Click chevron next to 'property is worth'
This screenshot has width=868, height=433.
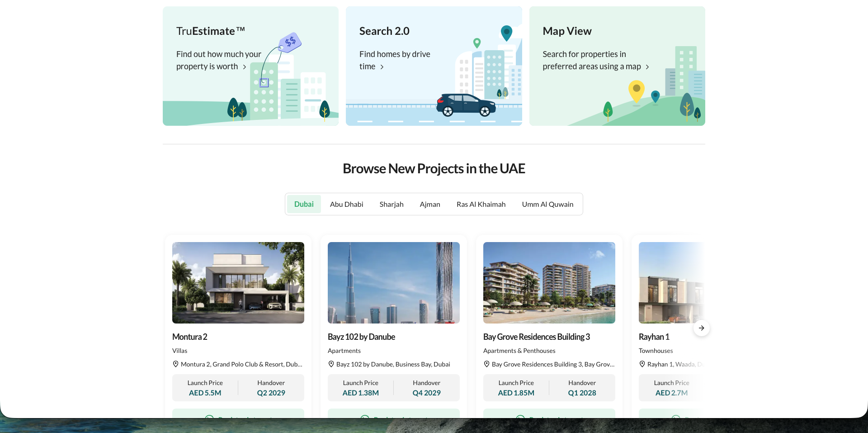click(245, 67)
